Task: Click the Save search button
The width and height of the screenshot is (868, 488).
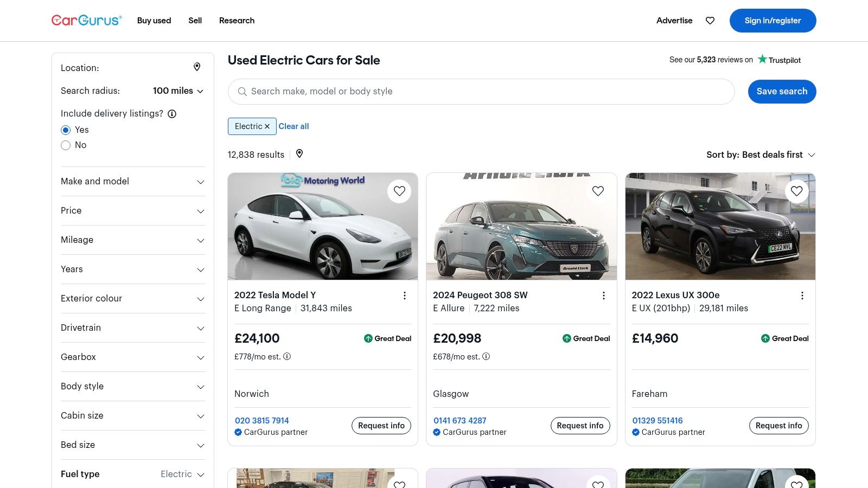Action: 781,92
